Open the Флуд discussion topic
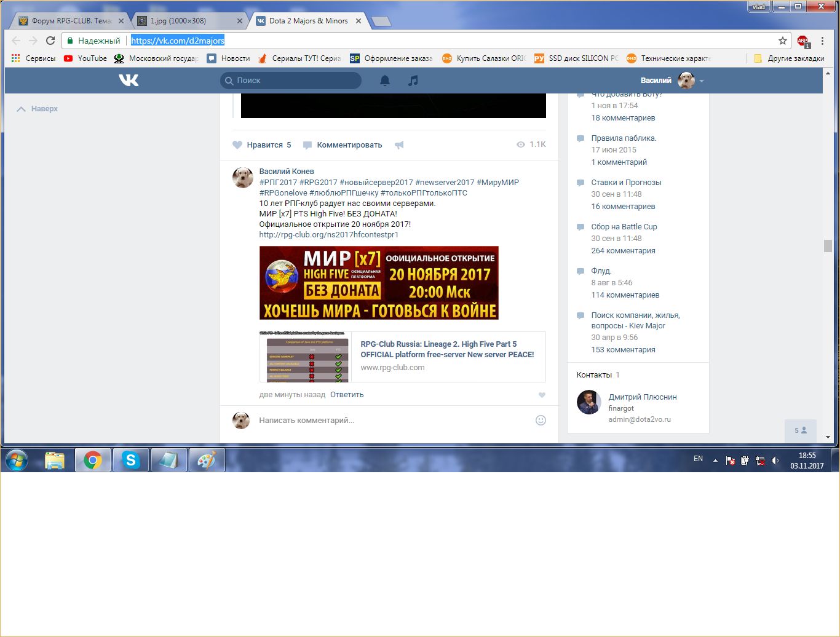840x637 pixels. pyautogui.click(x=601, y=271)
